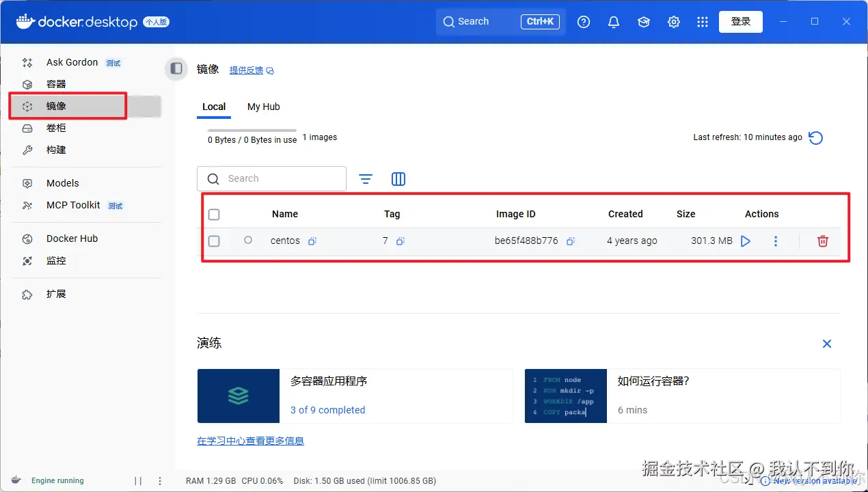Copy the centos Image ID using its copy icon
This screenshot has width=868, height=492.
pyautogui.click(x=570, y=241)
